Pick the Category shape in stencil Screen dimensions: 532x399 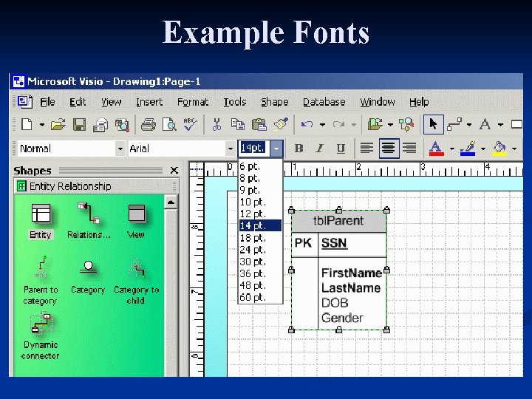tap(88, 277)
